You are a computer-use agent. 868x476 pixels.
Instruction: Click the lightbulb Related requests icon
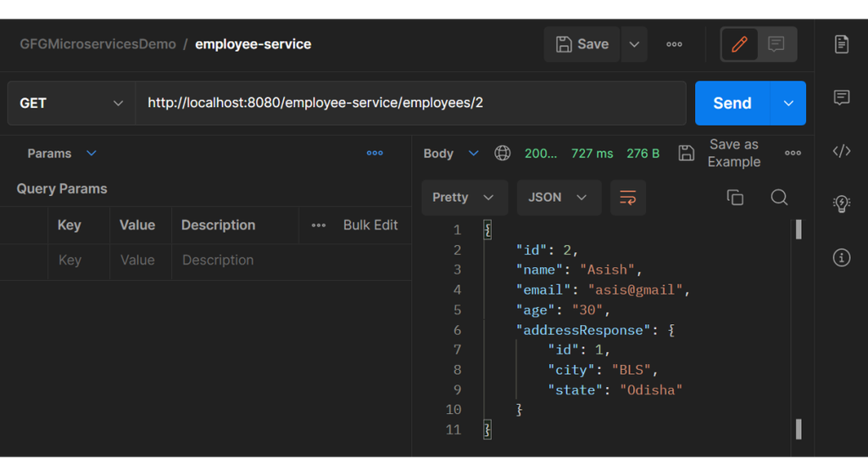pos(841,204)
